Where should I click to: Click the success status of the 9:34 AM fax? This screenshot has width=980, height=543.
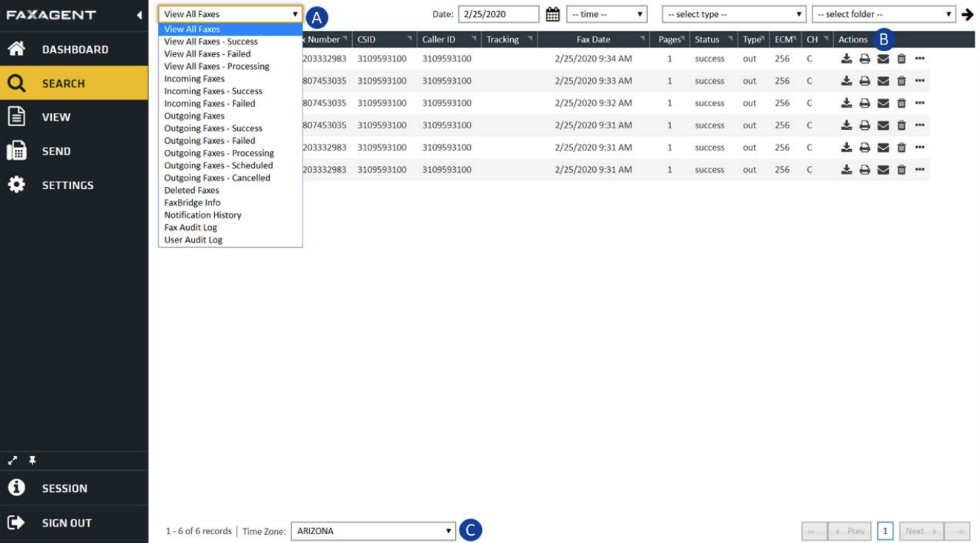point(709,59)
